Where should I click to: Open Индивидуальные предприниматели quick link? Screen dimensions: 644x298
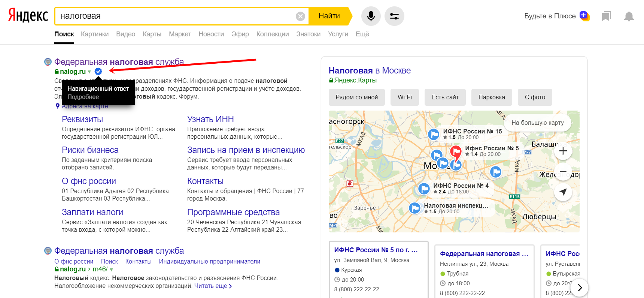[x=210, y=261]
